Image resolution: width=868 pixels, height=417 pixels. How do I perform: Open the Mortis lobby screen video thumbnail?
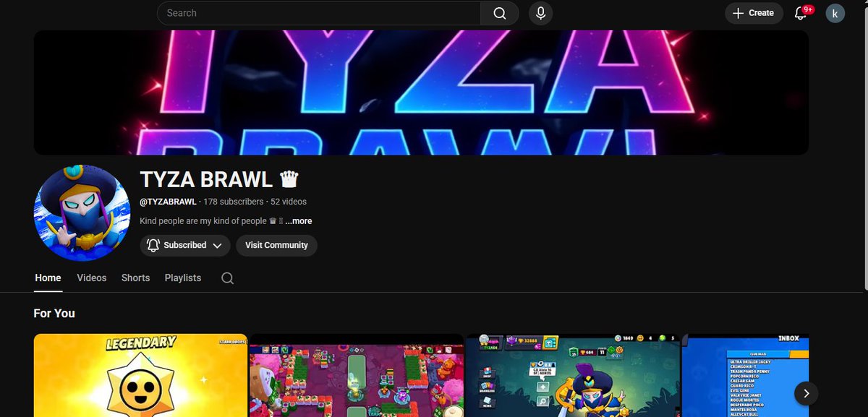(x=573, y=375)
